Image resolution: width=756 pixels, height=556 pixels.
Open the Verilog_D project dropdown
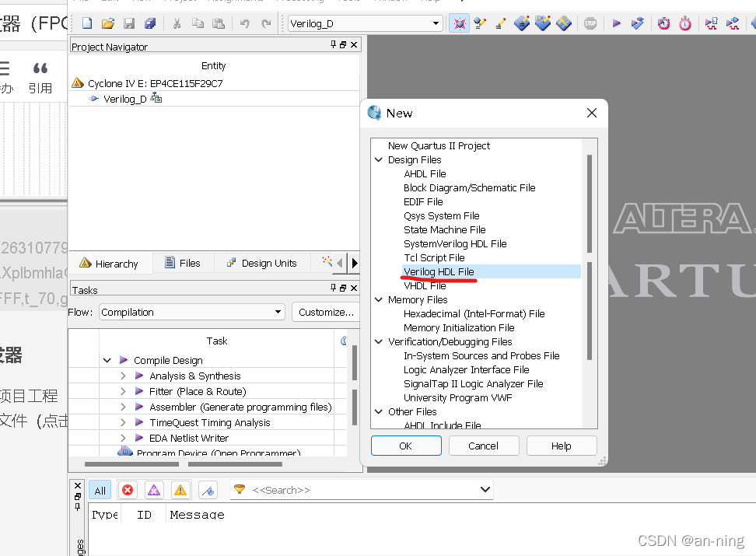[x=436, y=23]
